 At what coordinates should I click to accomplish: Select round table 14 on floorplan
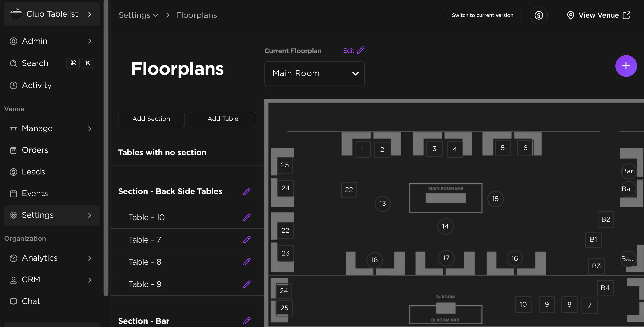[x=445, y=226]
